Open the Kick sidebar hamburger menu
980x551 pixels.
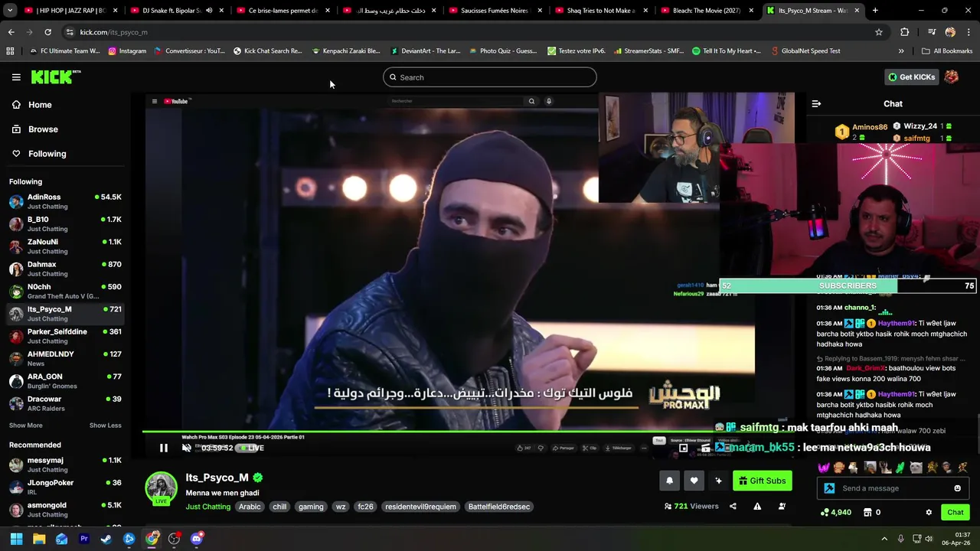pos(16,77)
